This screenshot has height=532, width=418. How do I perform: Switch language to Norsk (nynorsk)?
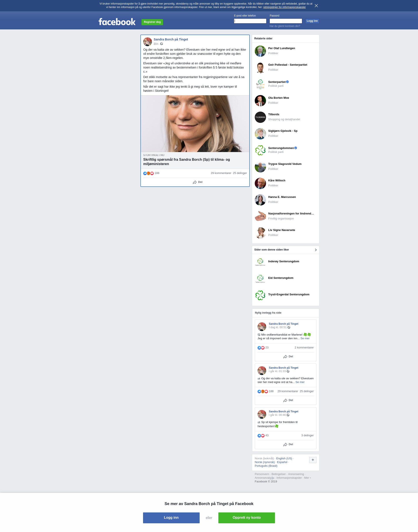[x=265, y=462]
